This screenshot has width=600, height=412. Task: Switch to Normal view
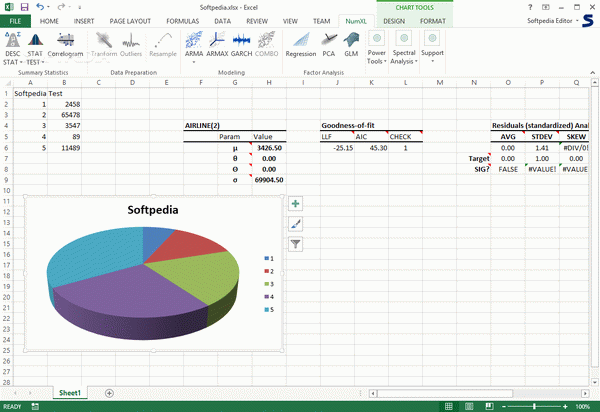pyautogui.click(x=449, y=406)
